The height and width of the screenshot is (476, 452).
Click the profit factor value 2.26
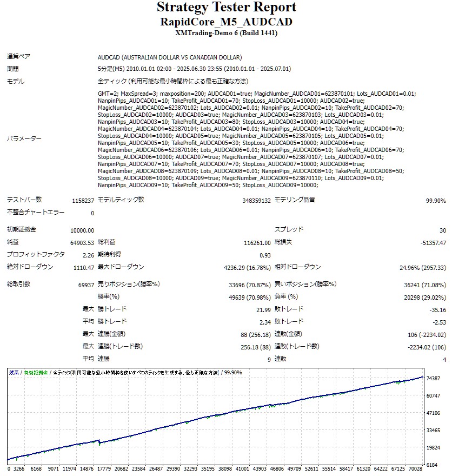click(89, 255)
